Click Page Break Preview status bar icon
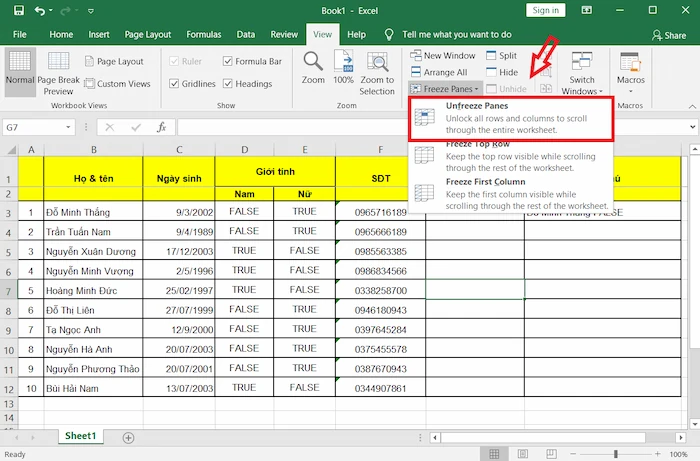This screenshot has height=461, width=700. point(551,454)
